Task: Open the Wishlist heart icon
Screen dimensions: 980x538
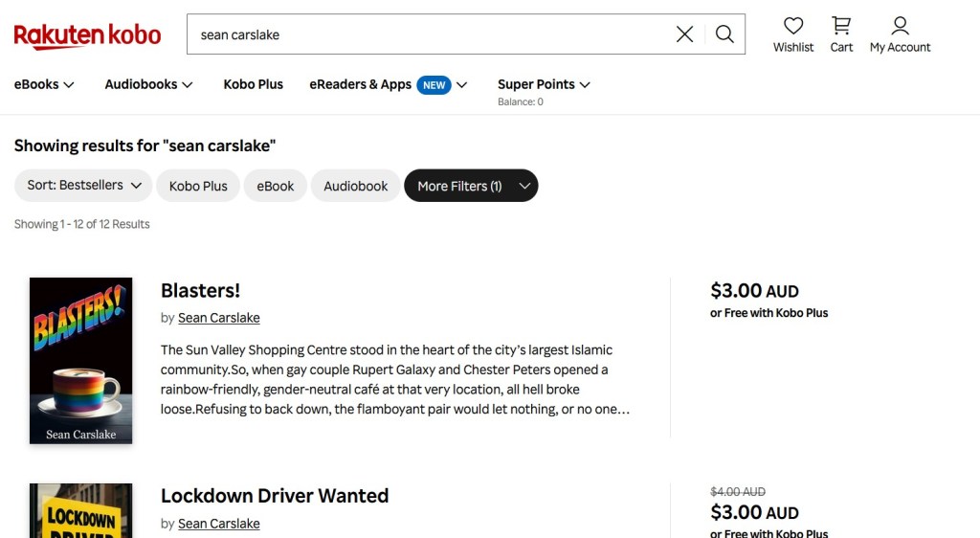Action: pos(793,27)
